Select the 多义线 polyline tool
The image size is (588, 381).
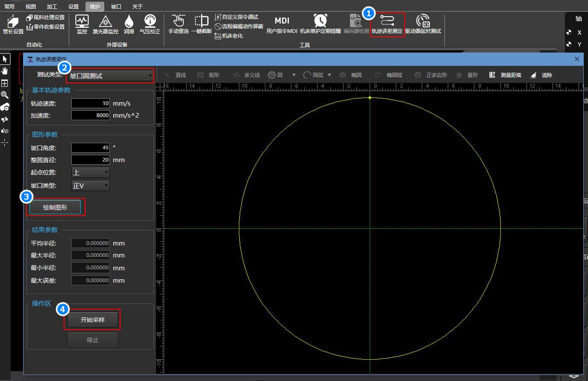[247, 75]
